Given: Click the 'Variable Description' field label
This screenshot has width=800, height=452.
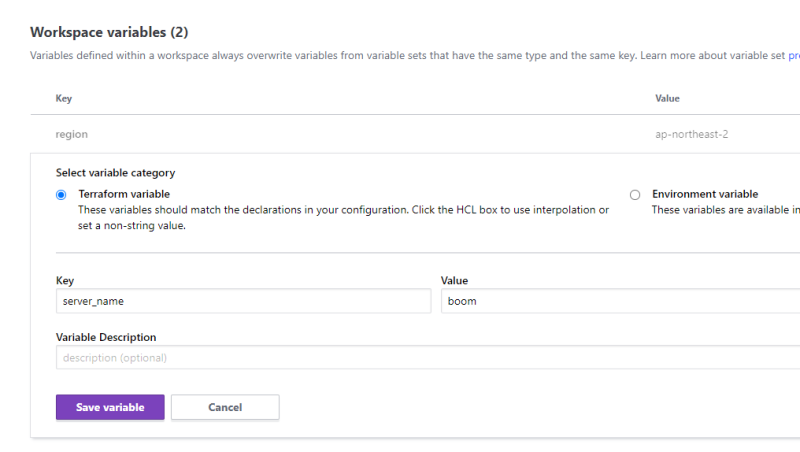Looking at the screenshot, I should (x=106, y=338).
